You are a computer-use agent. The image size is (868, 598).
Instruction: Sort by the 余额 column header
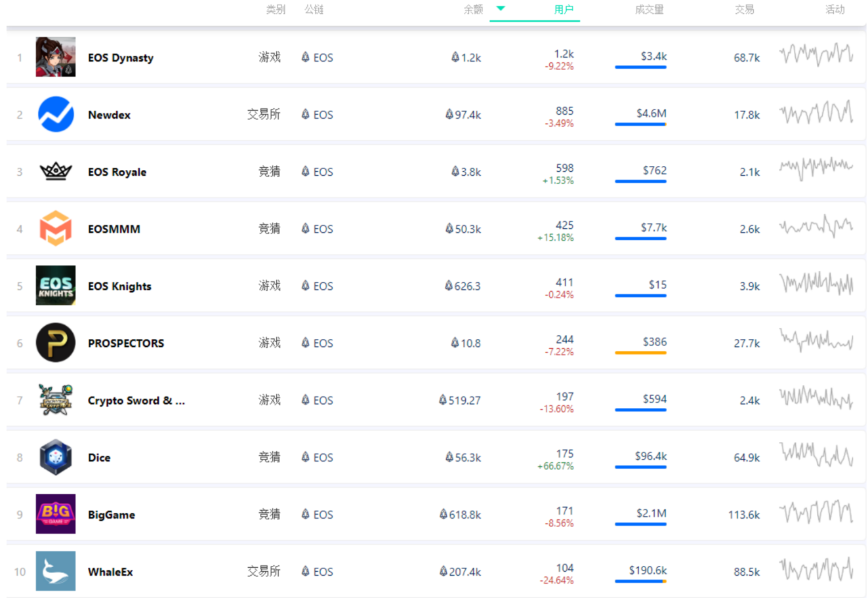(x=473, y=9)
